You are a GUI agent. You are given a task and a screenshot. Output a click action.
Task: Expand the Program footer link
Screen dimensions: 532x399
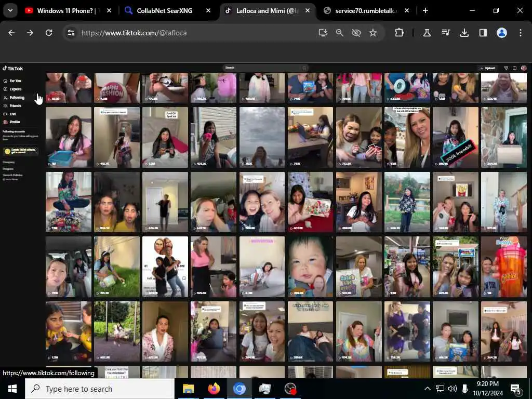click(8, 169)
